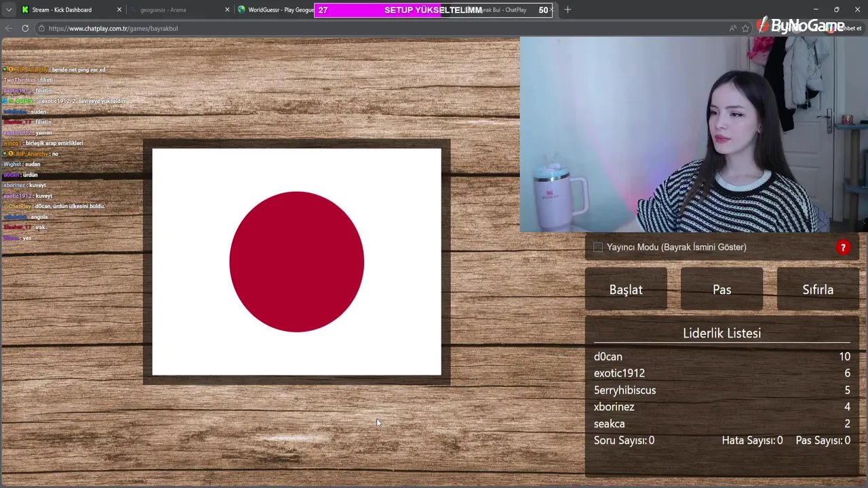Click ChatPlay message 'd0can, ürdün ülkesini buldu.'
Image resolution: width=868 pixels, height=488 pixels.
[70, 206]
